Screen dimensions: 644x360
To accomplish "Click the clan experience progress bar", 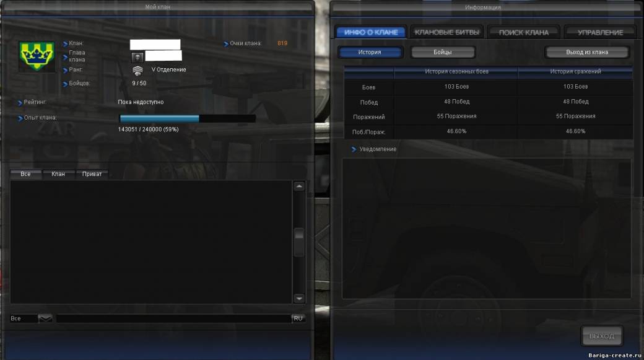I will 187,118.
